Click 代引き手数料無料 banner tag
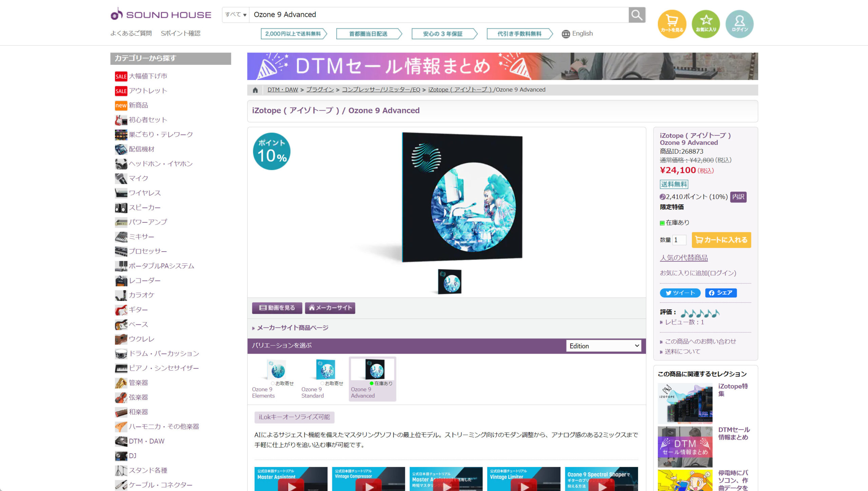The height and width of the screenshot is (491, 868). coord(519,34)
